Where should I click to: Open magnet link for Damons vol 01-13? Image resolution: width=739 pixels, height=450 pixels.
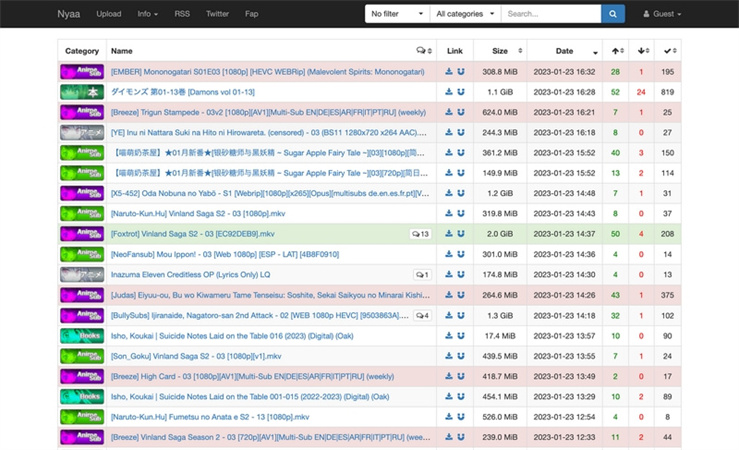461,92
